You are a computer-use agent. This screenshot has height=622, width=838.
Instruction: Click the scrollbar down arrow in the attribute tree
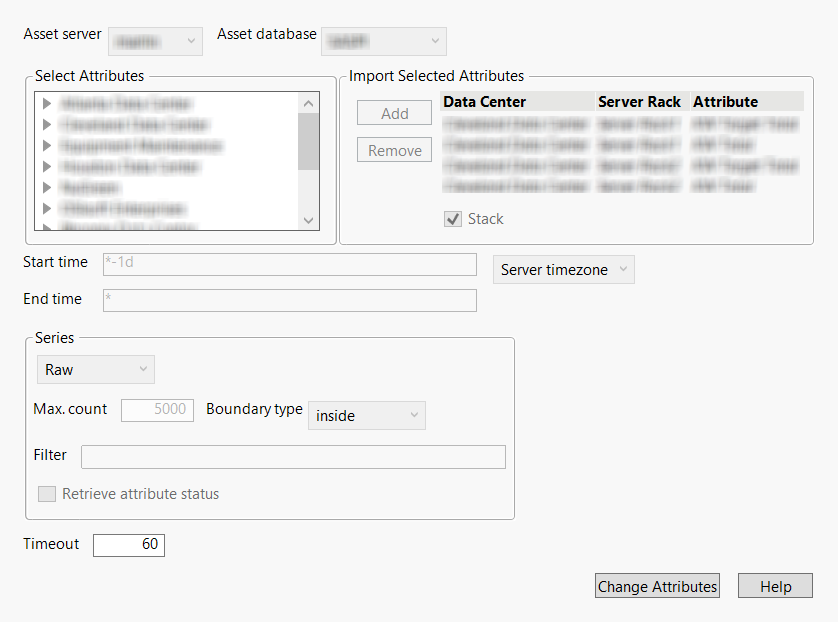[308, 220]
